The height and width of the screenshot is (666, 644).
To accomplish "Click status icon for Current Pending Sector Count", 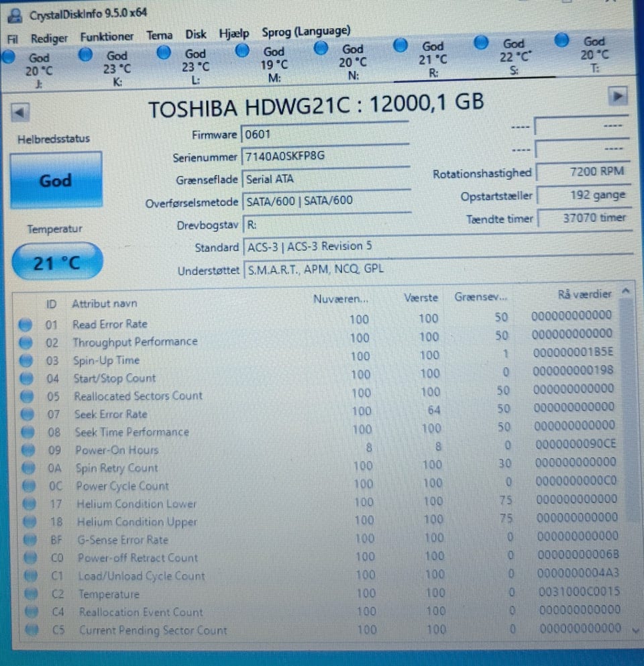I will point(33,630).
